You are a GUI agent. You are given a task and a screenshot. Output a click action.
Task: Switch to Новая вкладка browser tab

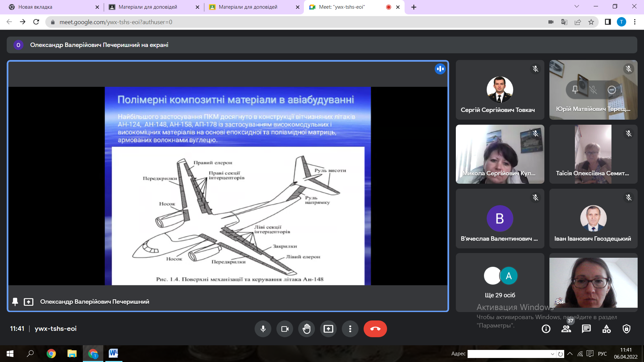point(35,7)
